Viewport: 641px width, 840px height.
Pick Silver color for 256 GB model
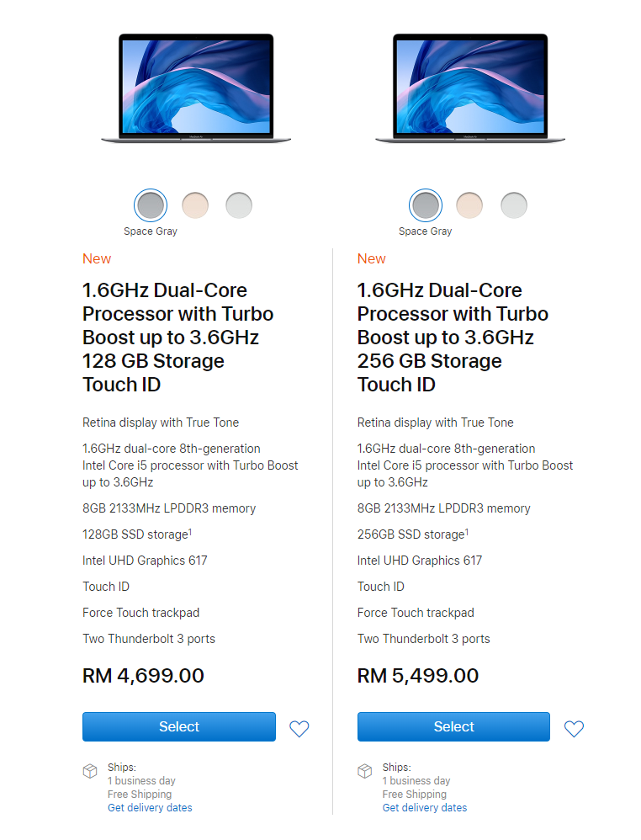(x=514, y=205)
